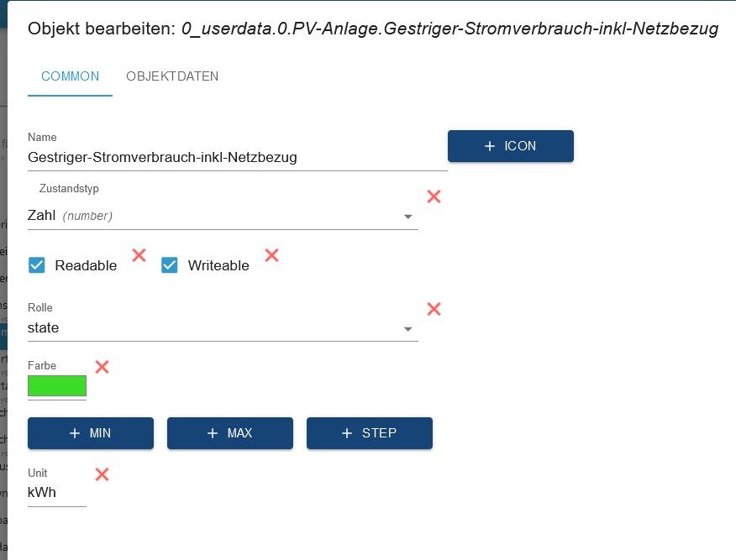The height and width of the screenshot is (560, 736).
Task: Remove the Farbe color property
Action: pyautogui.click(x=102, y=367)
